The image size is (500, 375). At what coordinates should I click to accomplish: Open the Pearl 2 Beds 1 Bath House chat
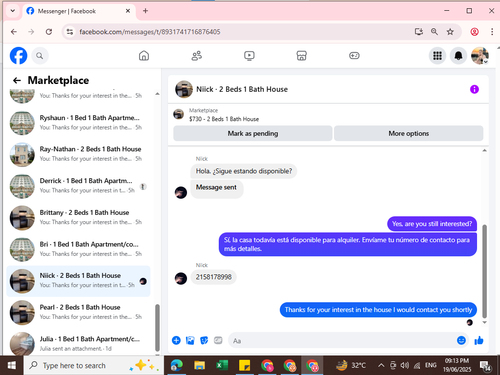[78, 312]
